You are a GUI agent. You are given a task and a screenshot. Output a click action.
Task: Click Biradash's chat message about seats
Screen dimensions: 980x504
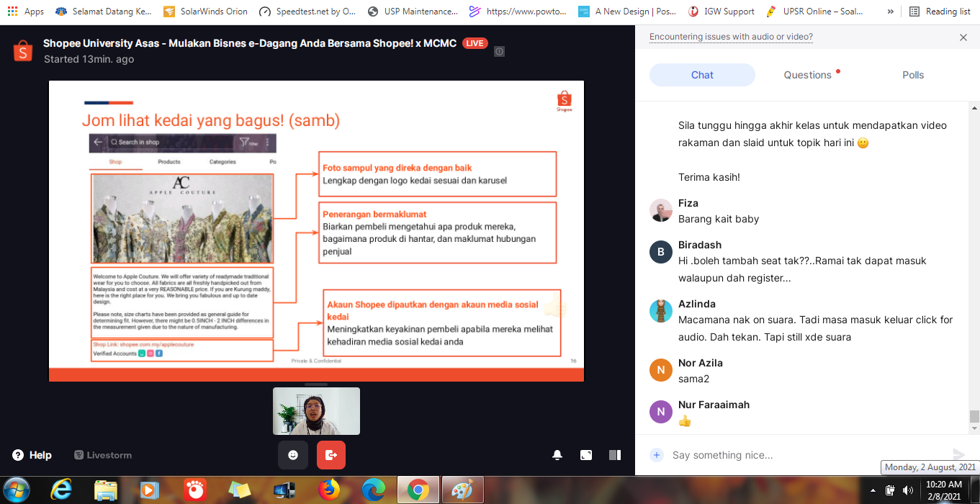pos(802,269)
